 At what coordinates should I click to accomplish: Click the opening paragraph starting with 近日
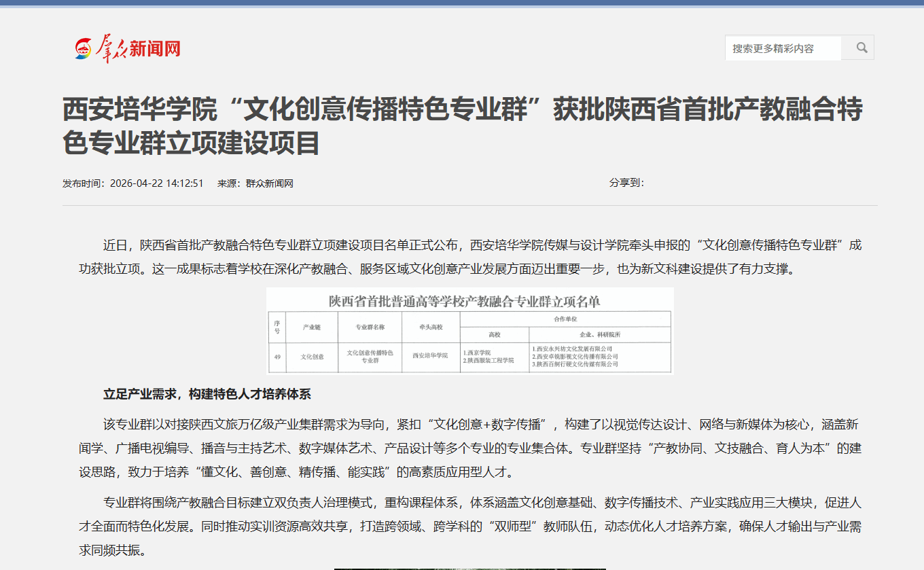[x=469, y=256]
